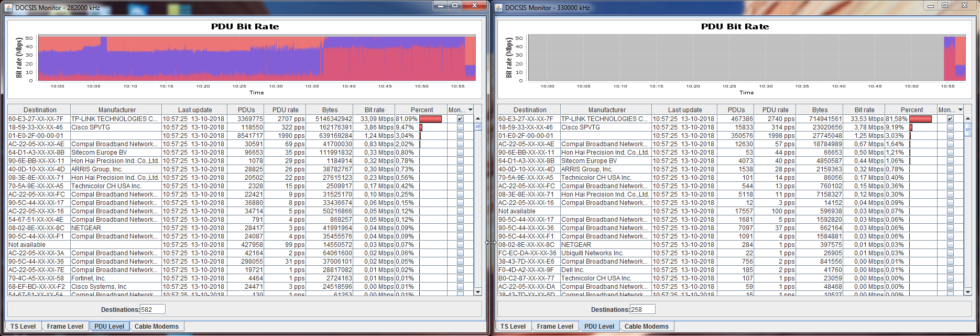This screenshot has height=336, width=980.
Task: Open Frame Level tab in 282000 kHz window
Action: point(65,327)
